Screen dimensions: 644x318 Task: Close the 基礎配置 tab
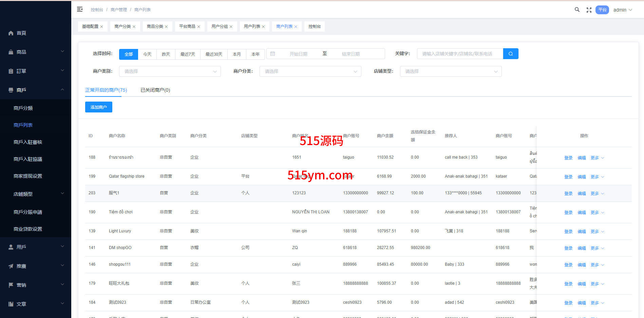pos(101,27)
